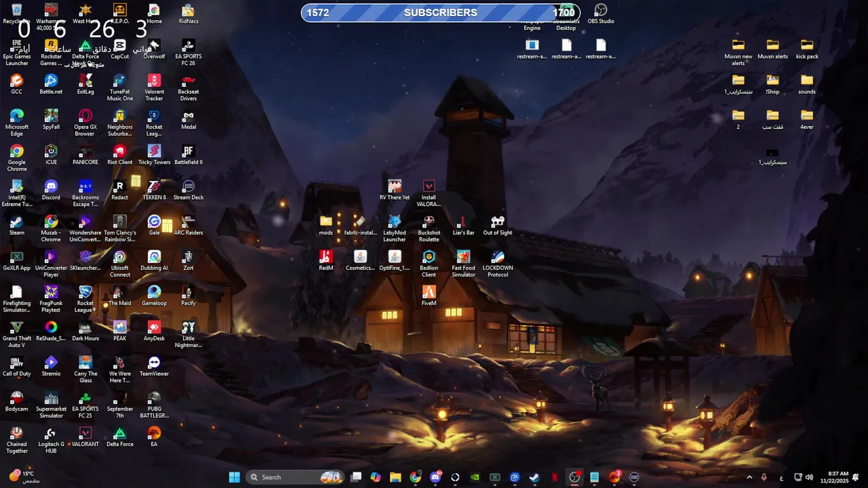Open File Explorer from the taskbar
The image size is (868, 488).
pyautogui.click(x=395, y=477)
